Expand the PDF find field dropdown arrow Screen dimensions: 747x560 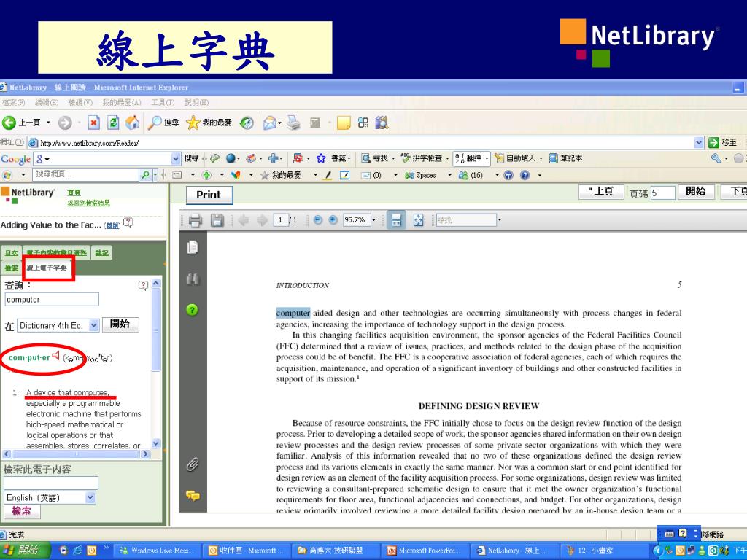(499, 220)
